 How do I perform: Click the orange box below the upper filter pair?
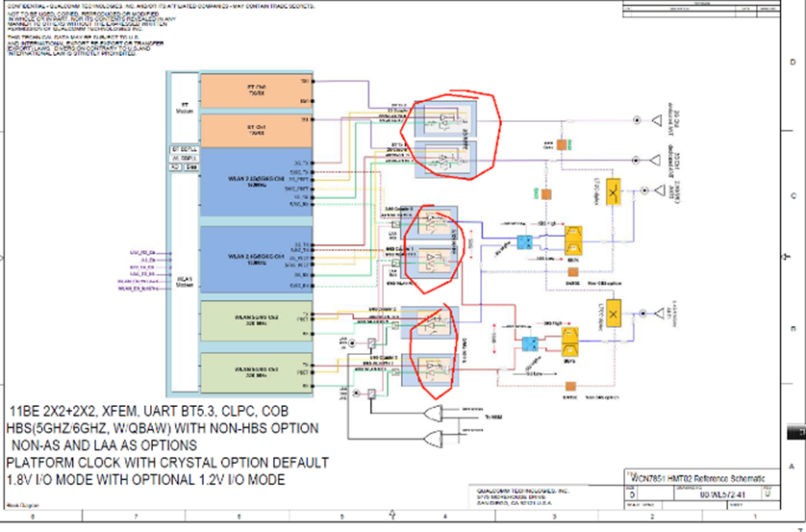[x=572, y=272]
